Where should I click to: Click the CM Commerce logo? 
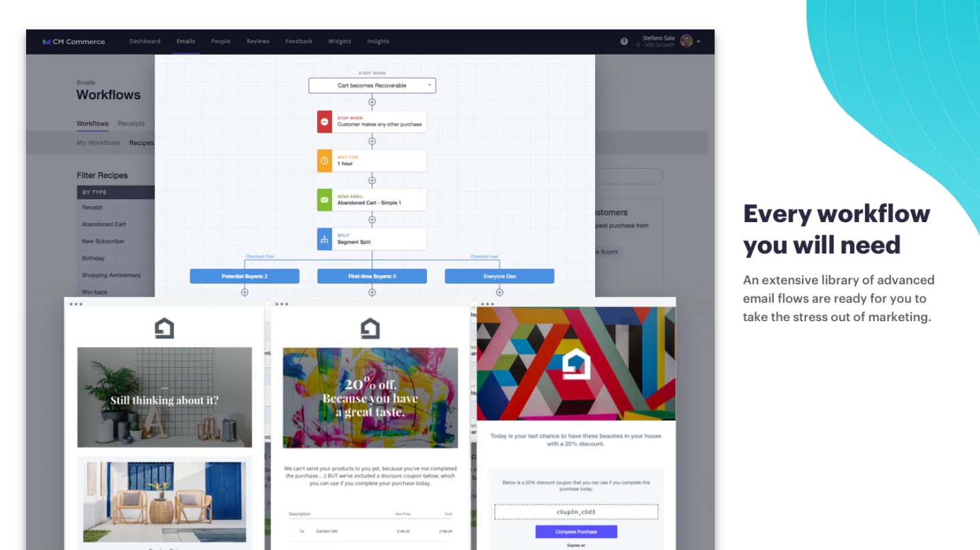[74, 41]
